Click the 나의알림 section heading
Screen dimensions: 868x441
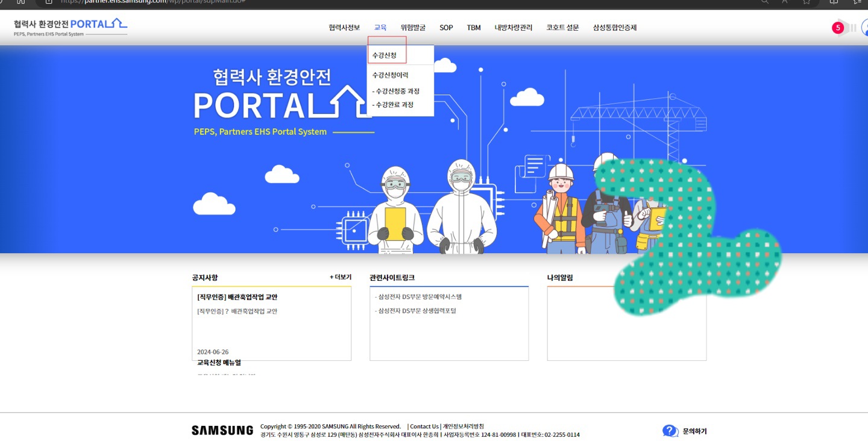point(560,278)
